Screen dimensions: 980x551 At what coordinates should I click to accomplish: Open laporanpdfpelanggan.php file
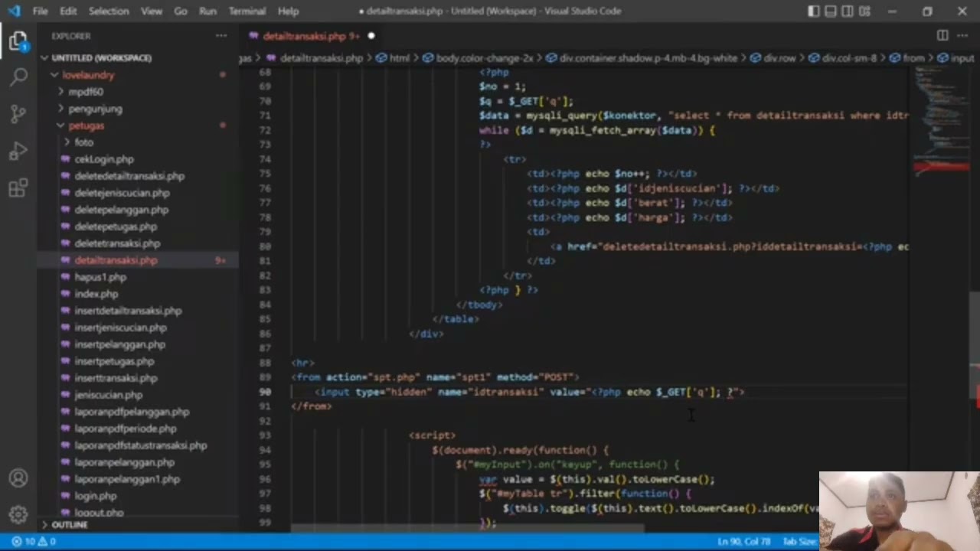tap(132, 412)
